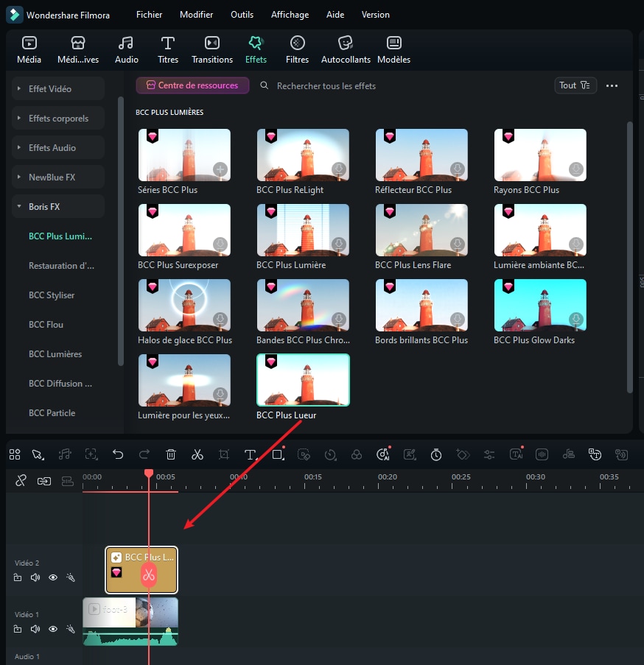Toggle Vidéo 2 track visibility eye
Image resolution: width=644 pixels, height=665 pixels.
[x=53, y=577]
